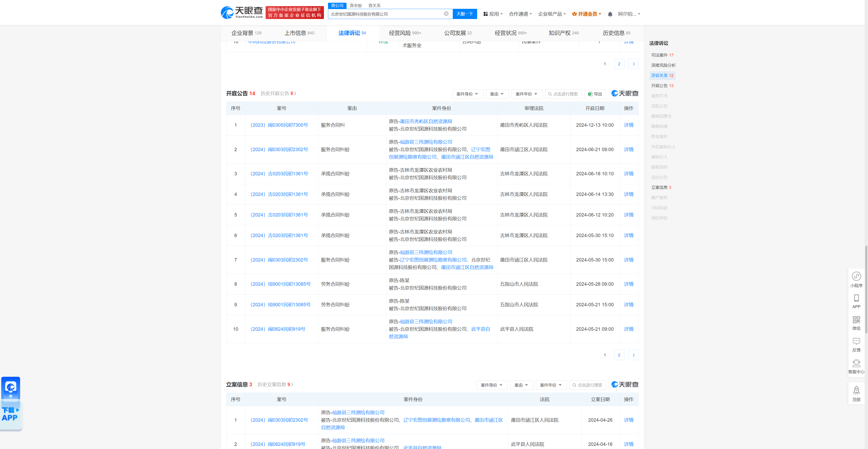Open the 小程序 mini program widget
Screen dimensions: 868x449
[856, 280]
